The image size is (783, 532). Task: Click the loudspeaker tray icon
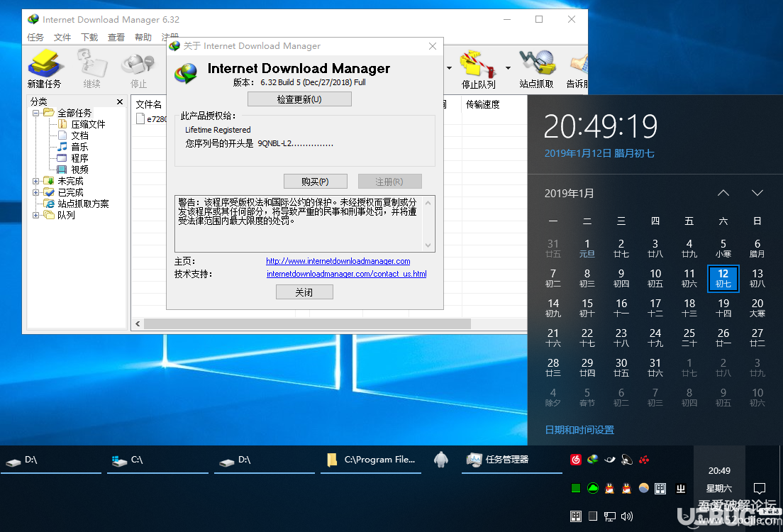point(627,460)
